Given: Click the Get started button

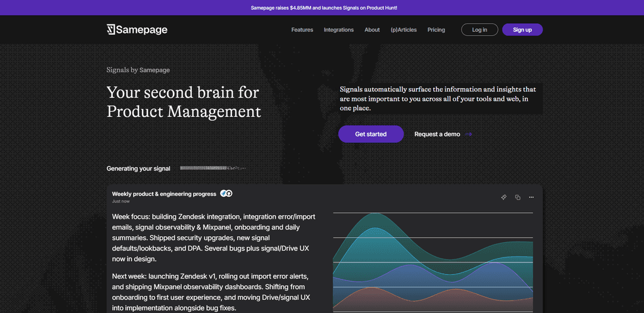Looking at the screenshot, I should (371, 134).
